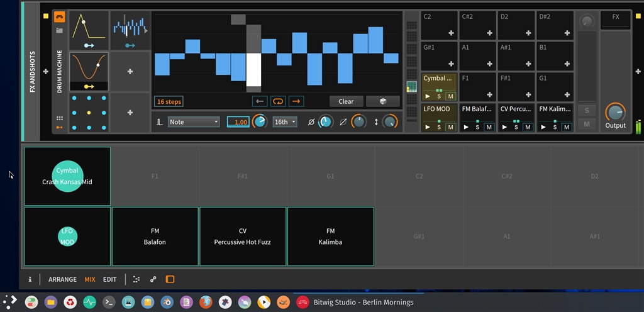Switch to the EDIT view
Viewport: 644px width, 312px height.
point(109,279)
